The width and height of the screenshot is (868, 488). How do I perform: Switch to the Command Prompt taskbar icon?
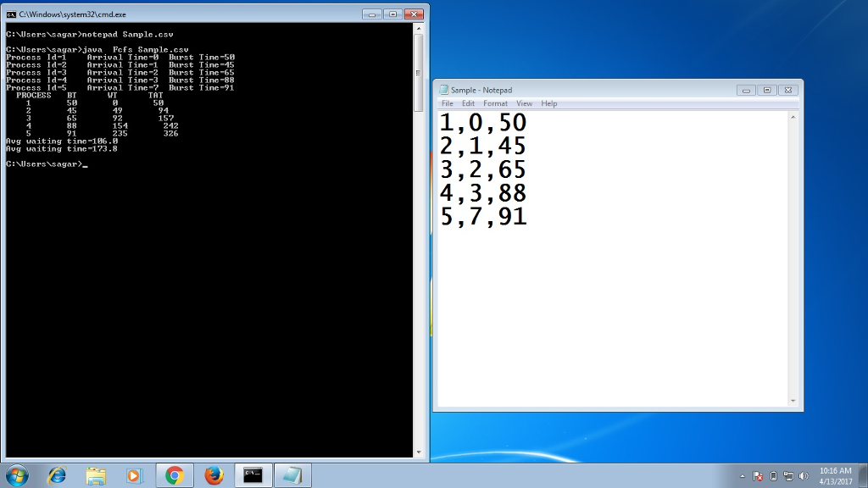tap(252, 475)
